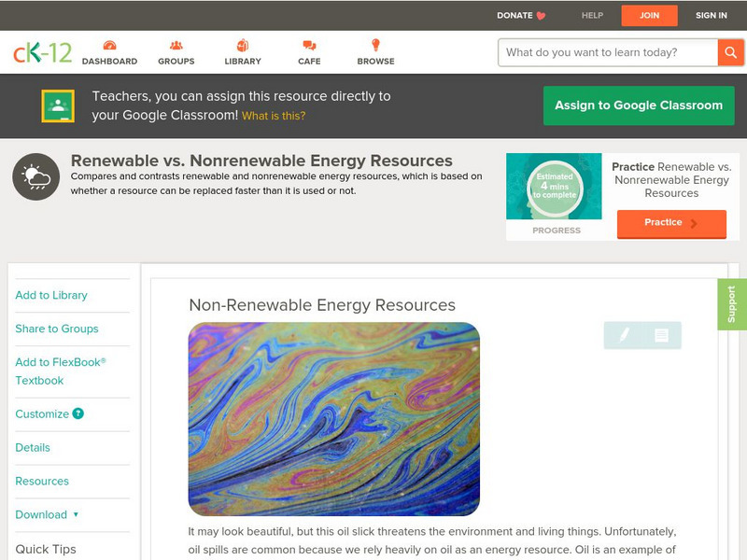
Task: Click the Help menu item
Action: (x=592, y=16)
